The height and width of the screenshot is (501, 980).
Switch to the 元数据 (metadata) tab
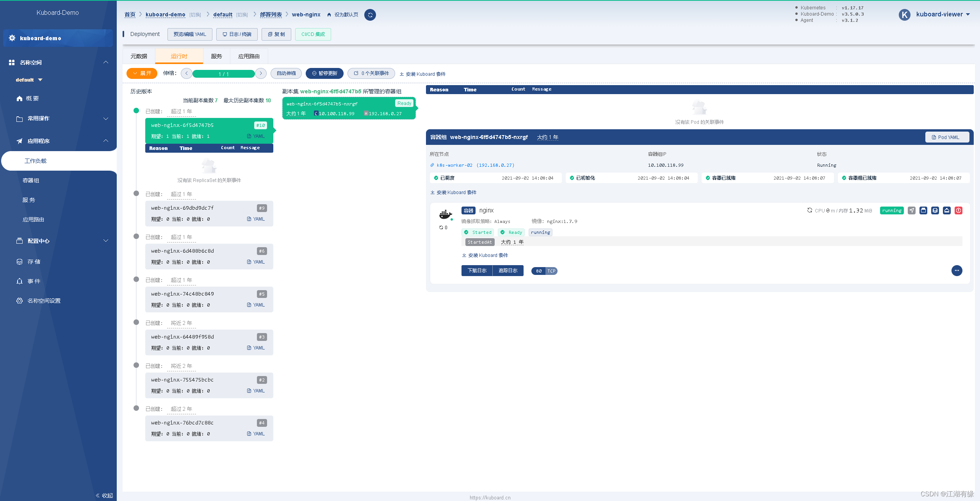tap(139, 56)
